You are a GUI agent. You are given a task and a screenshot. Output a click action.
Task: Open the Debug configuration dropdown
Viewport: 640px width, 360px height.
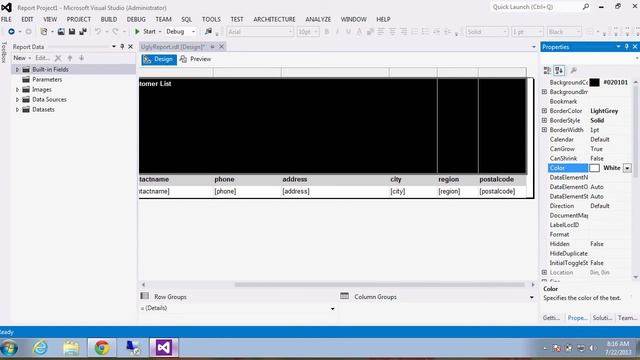click(x=180, y=31)
